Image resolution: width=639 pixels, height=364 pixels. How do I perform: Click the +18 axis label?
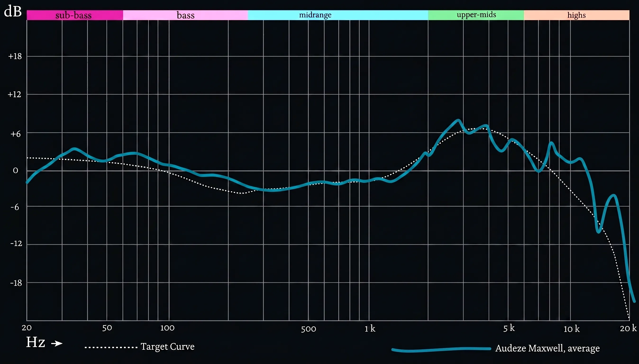(x=15, y=56)
